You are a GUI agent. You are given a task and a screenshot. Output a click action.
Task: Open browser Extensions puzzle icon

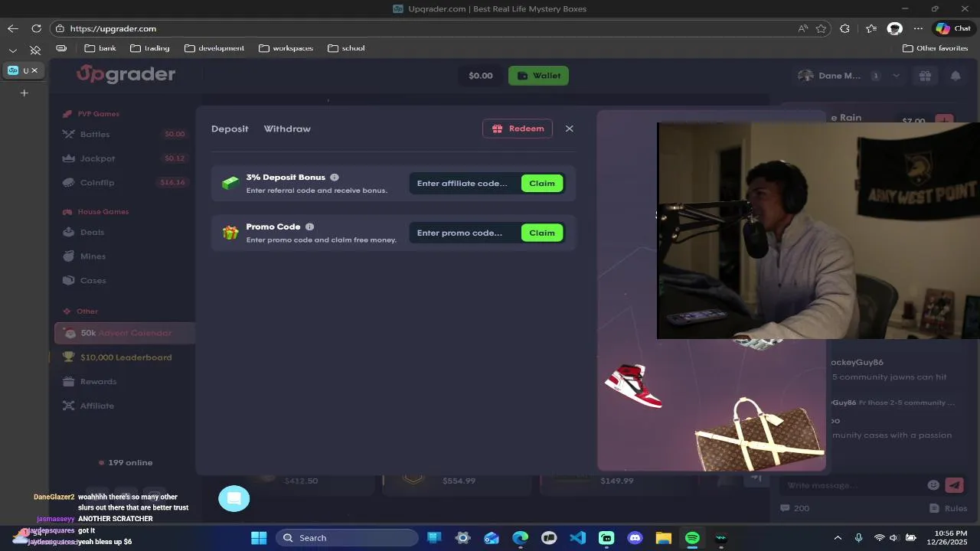844,28
